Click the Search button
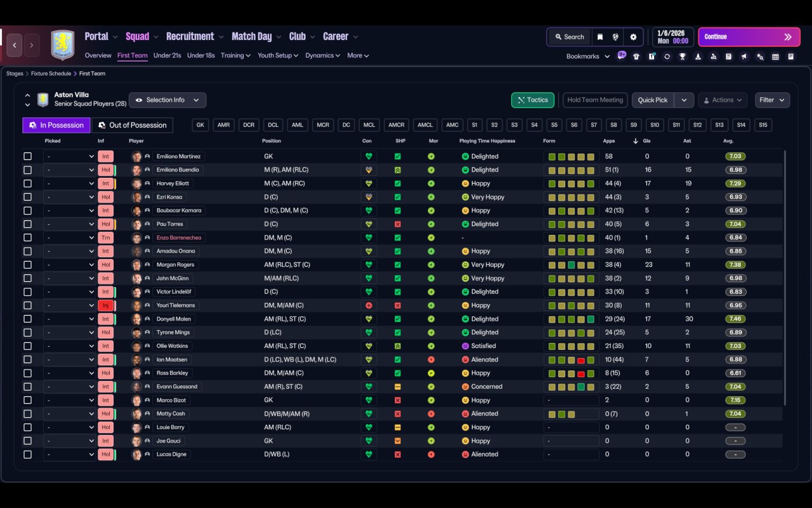 click(x=569, y=37)
